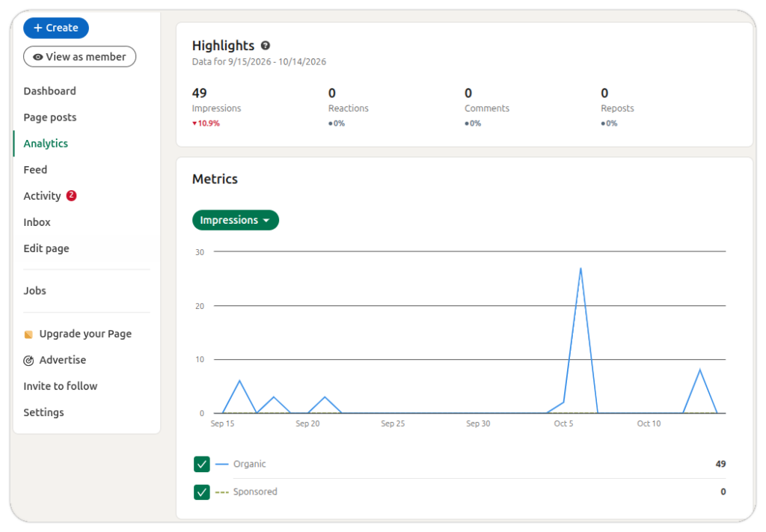Image resolution: width=766 pixels, height=532 pixels.
Task: Click the Sponsored total value 0
Action: click(x=723, y=492)
